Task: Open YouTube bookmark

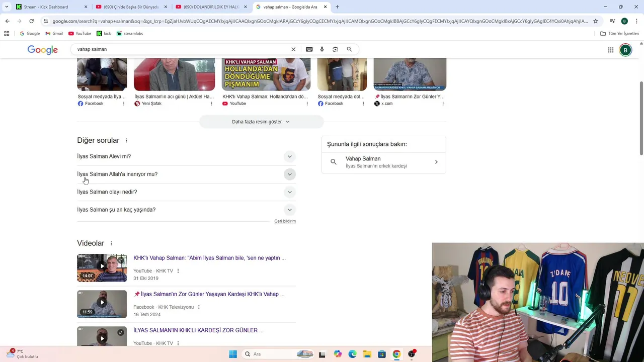Action: click(x=79, y=34)
